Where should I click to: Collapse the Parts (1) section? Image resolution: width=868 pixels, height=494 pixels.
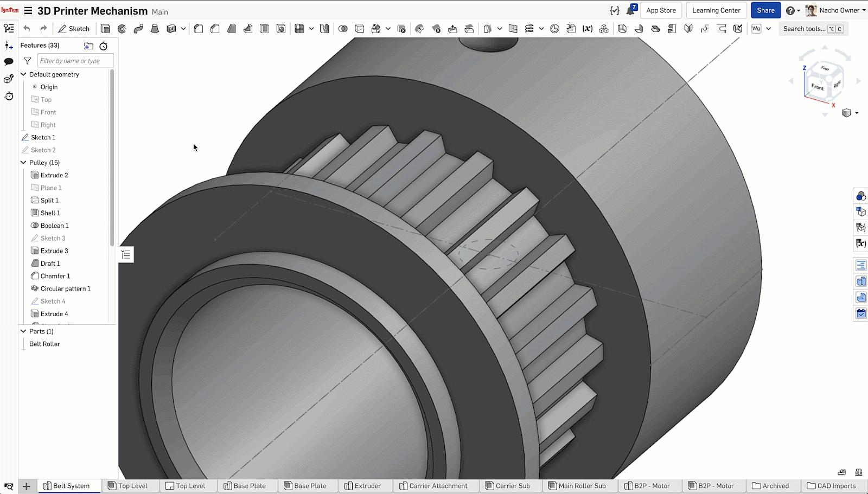point(23,331)
